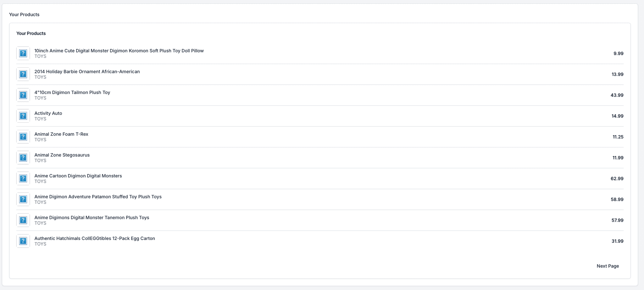The image size is (644, 290).
Task: Click the Digimon Tailmon Plush Toy thumbnail icon
Action: tap(23, 95)
